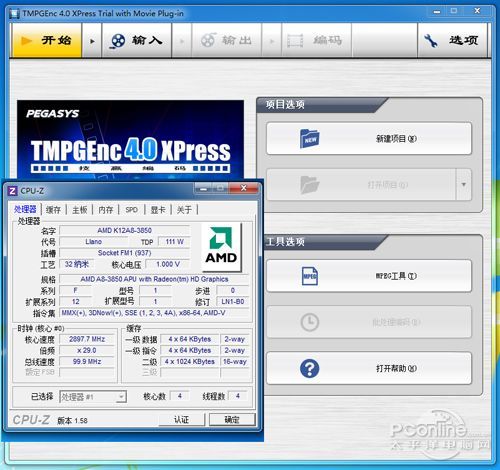Image resolution: width=500 pixels, height=470 pixels.
Task: Switch to SPD tab in CPU-Z
Action: pyautogui.click(x=132, y=210)
